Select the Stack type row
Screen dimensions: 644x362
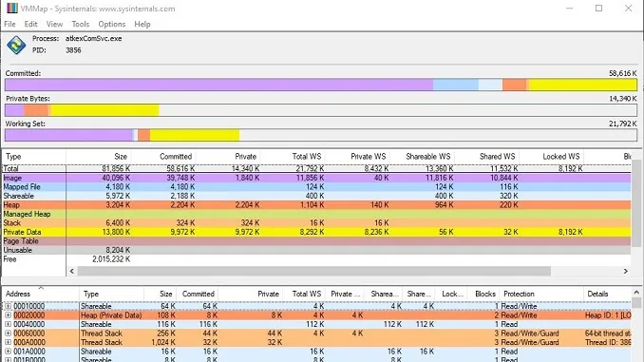click(316, 223)
